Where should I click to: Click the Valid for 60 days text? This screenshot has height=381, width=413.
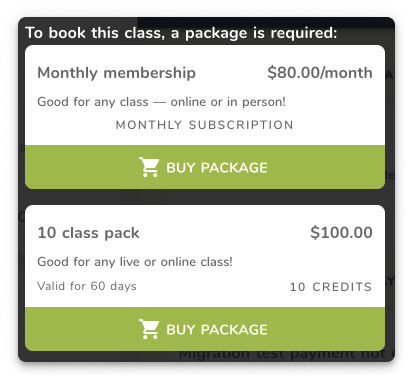pos(87,286)
